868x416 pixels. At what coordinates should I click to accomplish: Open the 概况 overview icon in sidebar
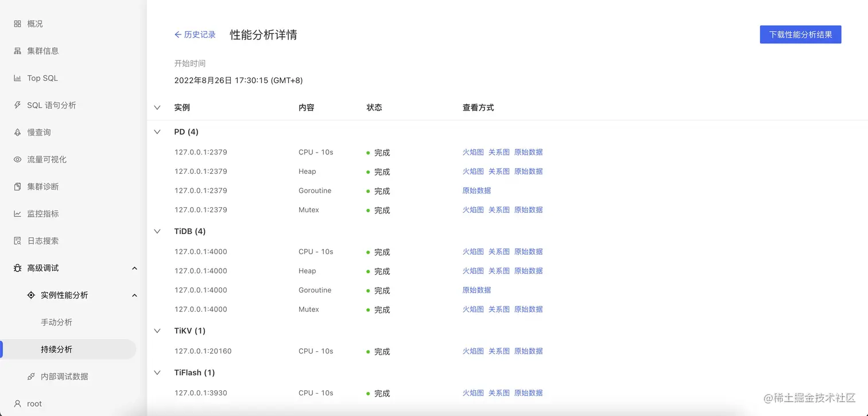coord(17,24)
